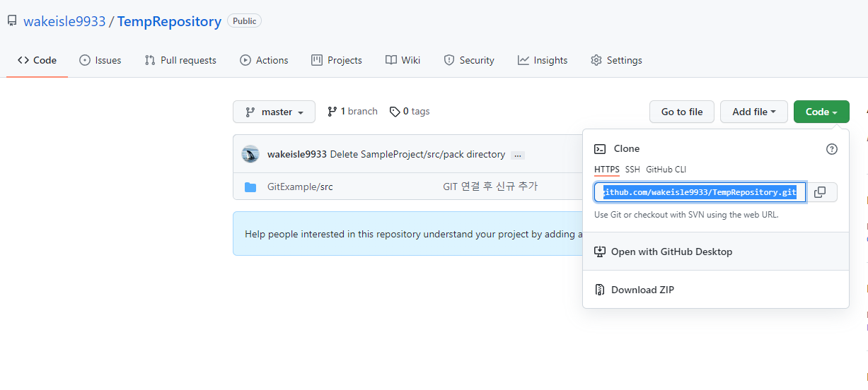Click the Security shield icon

(x=449, y=60)
